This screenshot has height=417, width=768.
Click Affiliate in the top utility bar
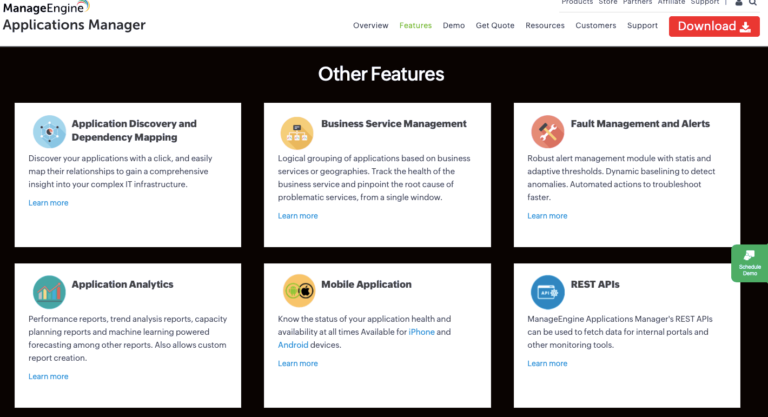tap(671, 2)
